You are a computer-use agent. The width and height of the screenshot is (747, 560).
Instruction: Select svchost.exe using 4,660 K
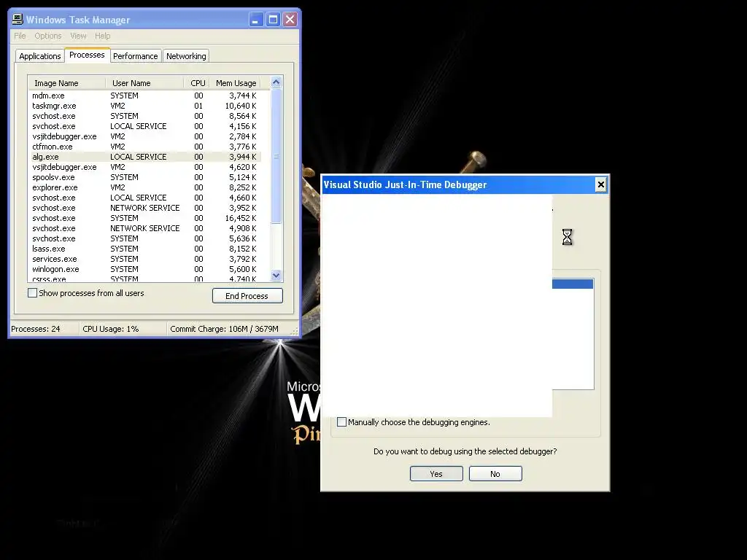click(145, 198)
